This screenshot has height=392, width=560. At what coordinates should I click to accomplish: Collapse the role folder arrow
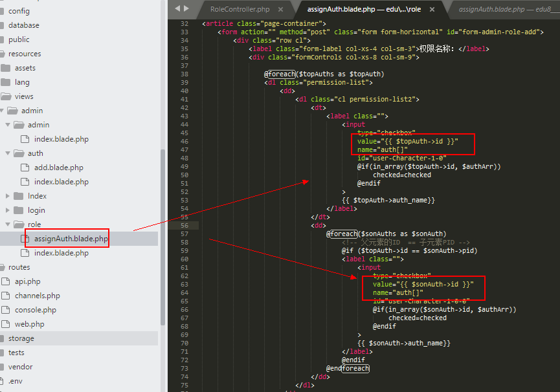(x=8, y=224)
